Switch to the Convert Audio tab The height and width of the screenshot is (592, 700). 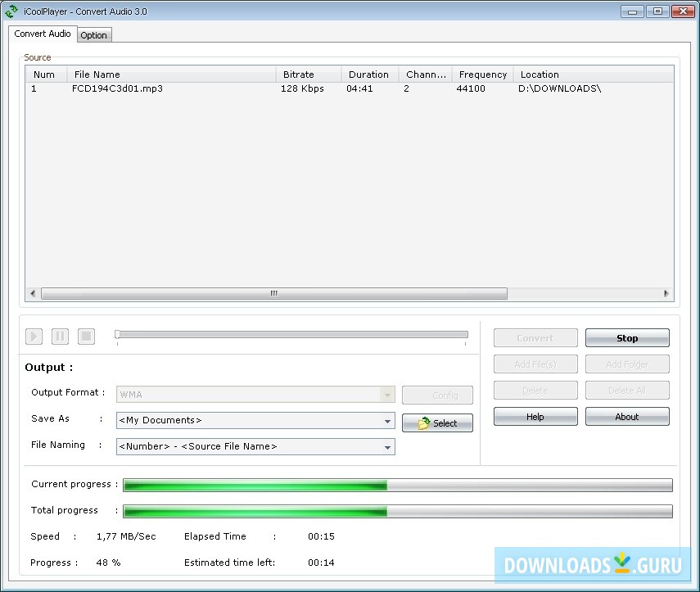point(42,34)
